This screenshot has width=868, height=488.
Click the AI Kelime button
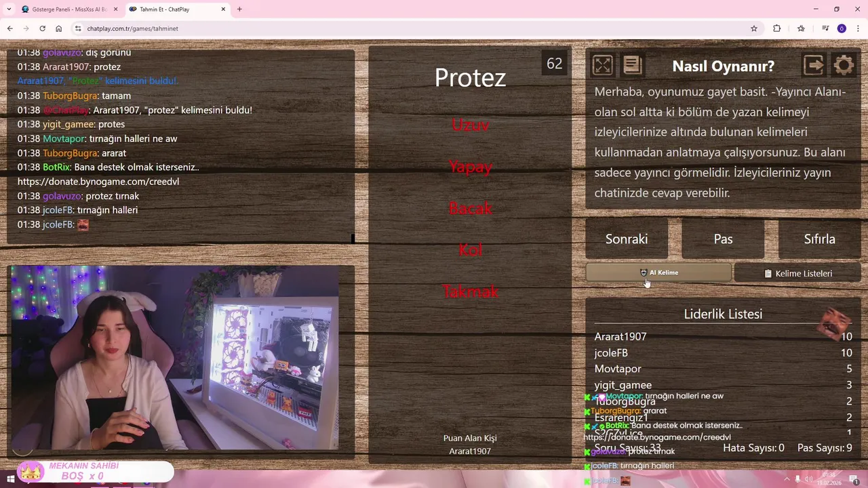(658, 272)
